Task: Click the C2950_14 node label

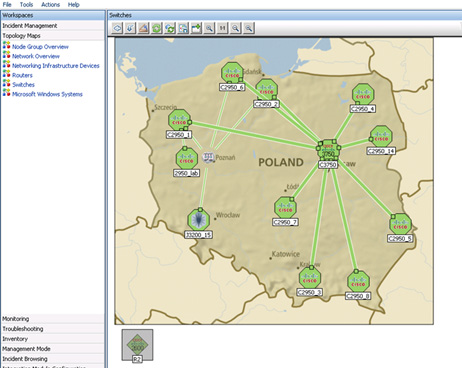Action: click(381, 151)
